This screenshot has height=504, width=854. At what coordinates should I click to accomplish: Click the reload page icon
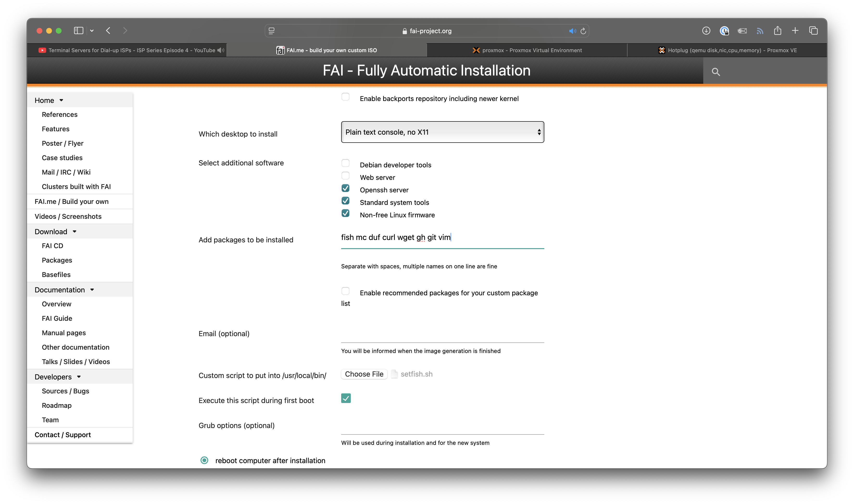click(583, 31)
